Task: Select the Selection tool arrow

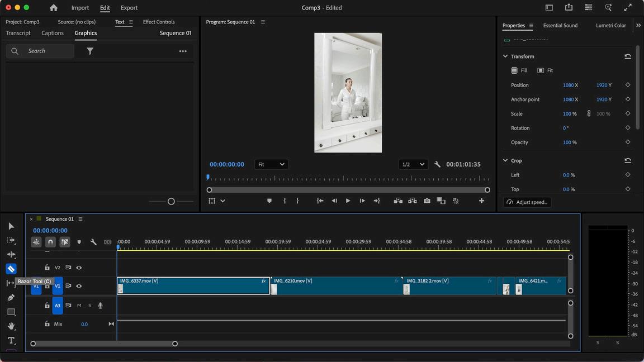Action: 11,226
